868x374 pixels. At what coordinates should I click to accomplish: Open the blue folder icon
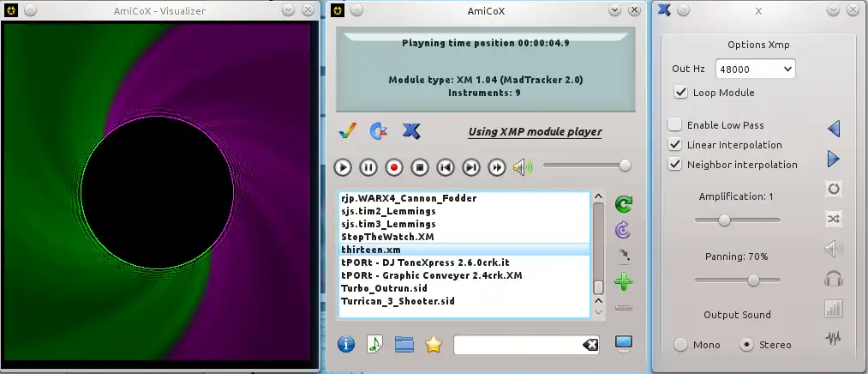click(404, 344)
